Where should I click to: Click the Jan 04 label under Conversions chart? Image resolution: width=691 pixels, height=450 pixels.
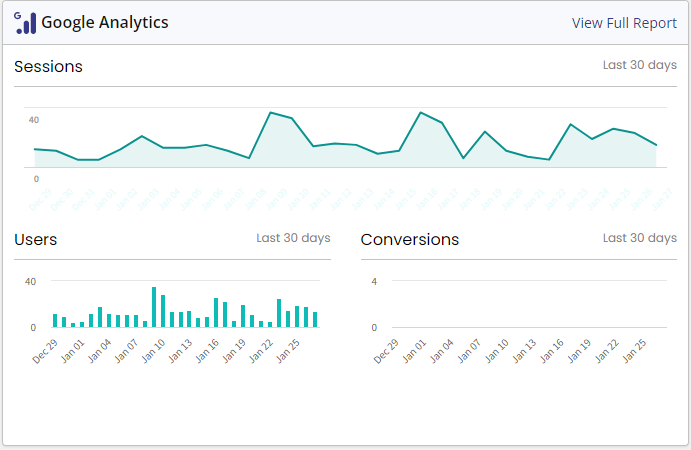442,351
